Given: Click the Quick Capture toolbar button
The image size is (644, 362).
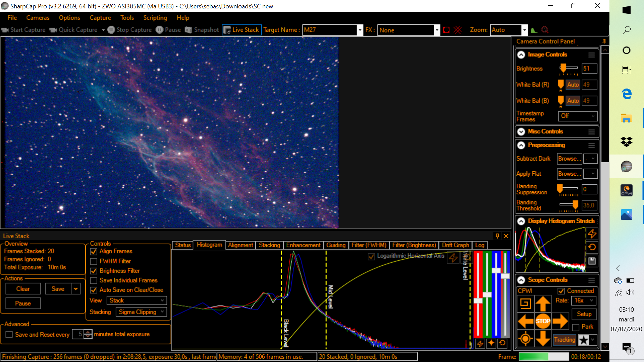Looking at the screenshot, I should [73, 30].
